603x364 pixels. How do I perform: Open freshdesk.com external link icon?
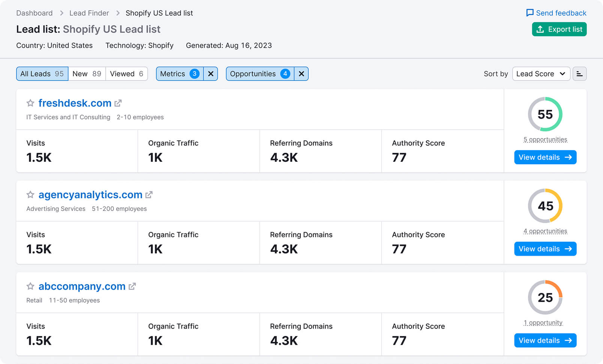tap(118, 103)
